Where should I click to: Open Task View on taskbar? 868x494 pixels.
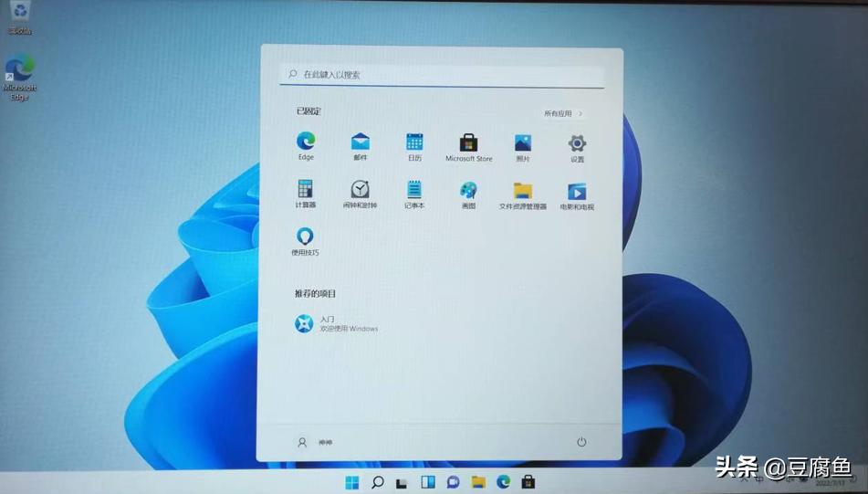403,482
